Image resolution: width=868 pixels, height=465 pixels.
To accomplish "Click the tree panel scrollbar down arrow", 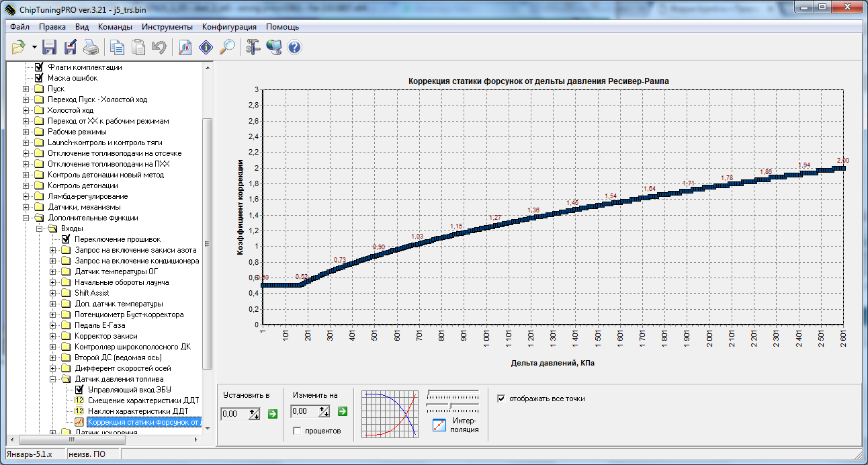I will pos(207,428).
